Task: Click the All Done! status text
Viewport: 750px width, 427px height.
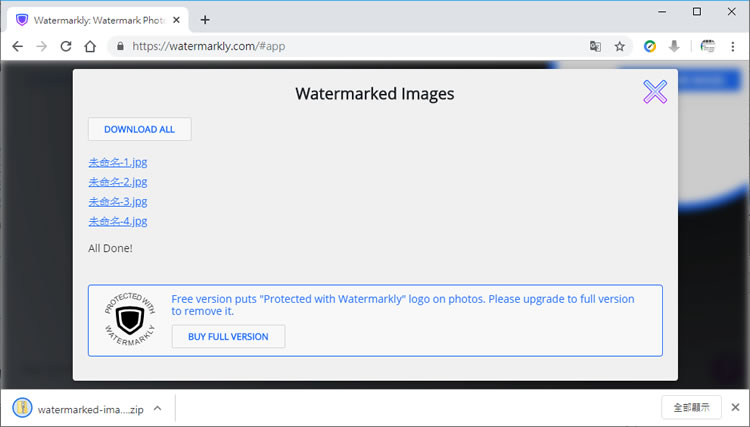Action: pos(110,248)
